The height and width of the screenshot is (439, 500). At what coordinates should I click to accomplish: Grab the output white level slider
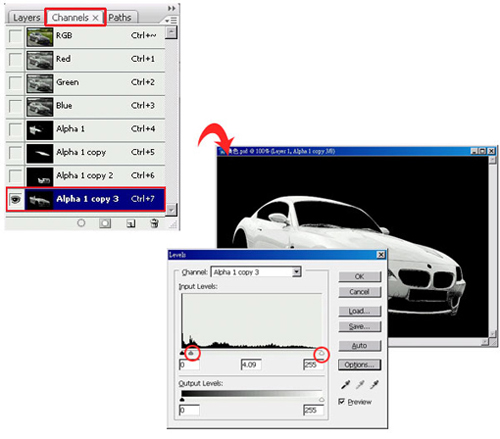click(x=321, y=399)
